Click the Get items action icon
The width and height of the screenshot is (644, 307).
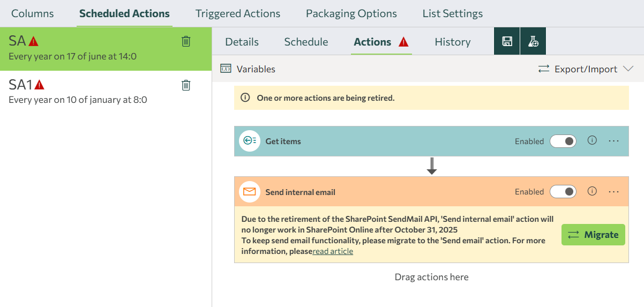click(250, 141)
